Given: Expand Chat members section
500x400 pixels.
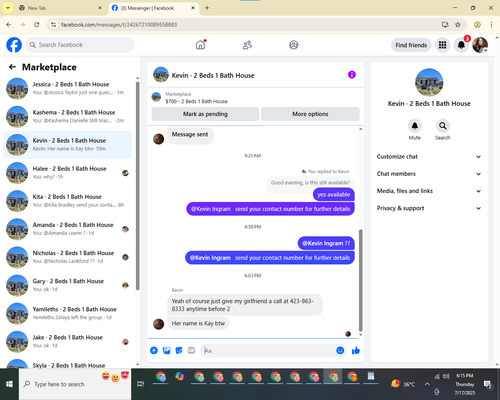Looking at the screenshot, I should pos(429,174).
